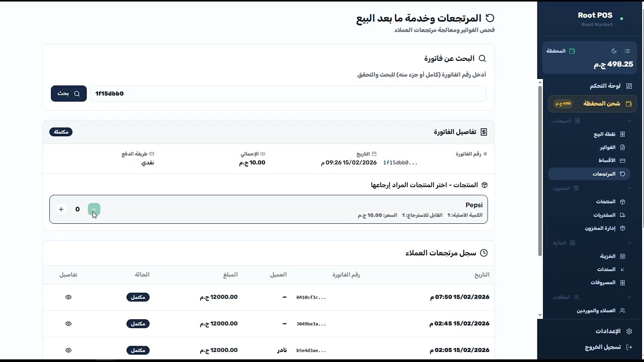Open المشتريات purchases page

[604, 215]
